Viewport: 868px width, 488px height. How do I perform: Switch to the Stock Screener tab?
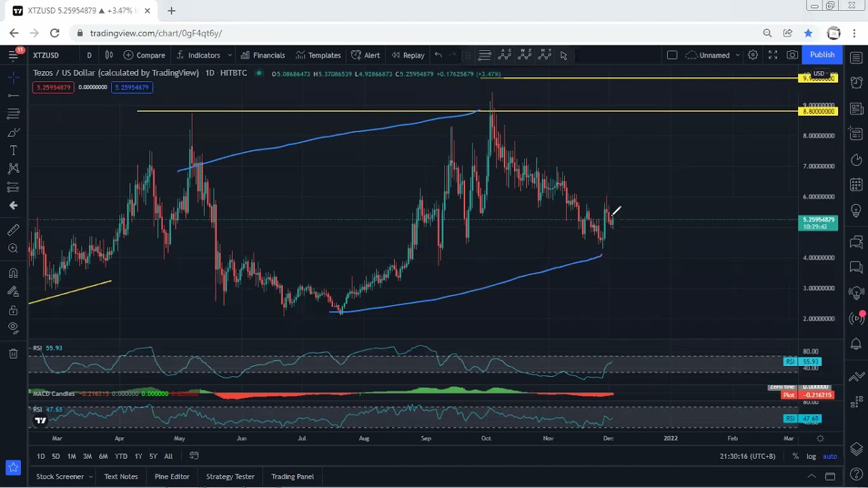(60, 476)
